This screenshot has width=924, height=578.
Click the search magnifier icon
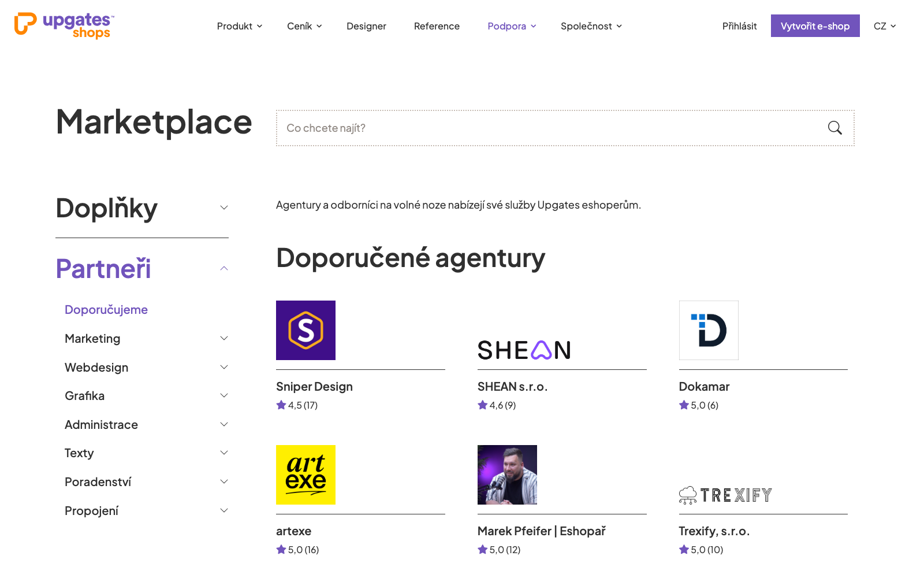coord(834,128)
